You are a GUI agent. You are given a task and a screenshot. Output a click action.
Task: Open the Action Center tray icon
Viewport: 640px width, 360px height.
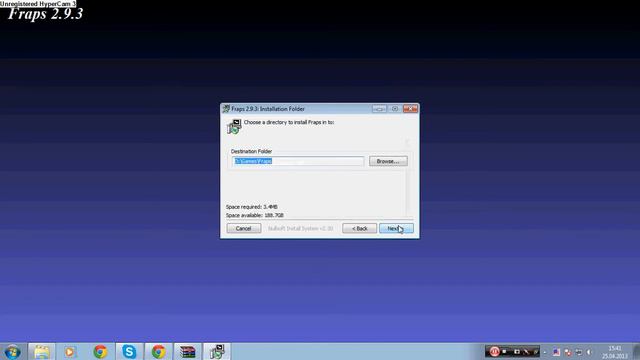coord(568,352)
